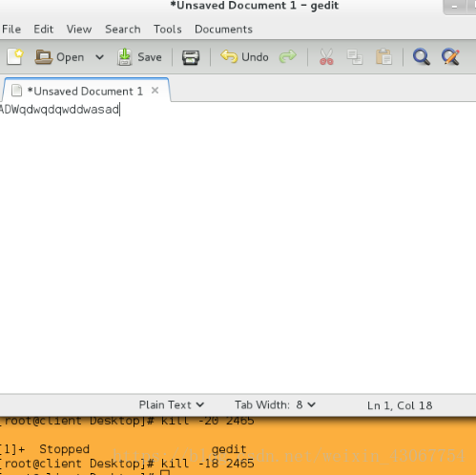Print the document with the printer icon
Screen dimensions: 476x475
point(191,57)
